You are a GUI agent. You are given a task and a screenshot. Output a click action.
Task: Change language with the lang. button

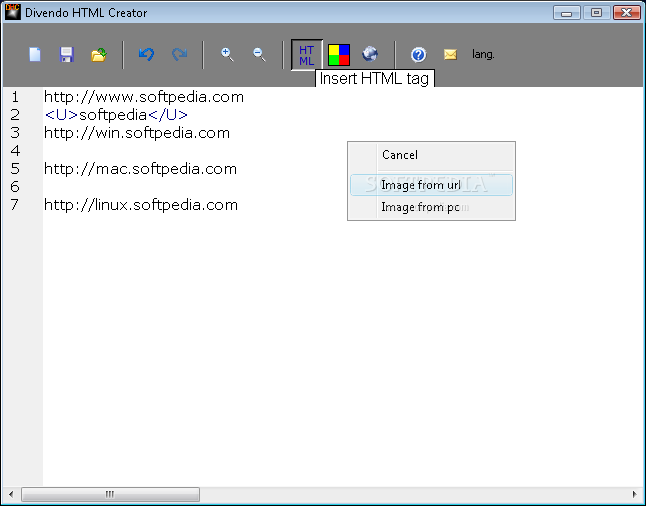click(483, 54)
